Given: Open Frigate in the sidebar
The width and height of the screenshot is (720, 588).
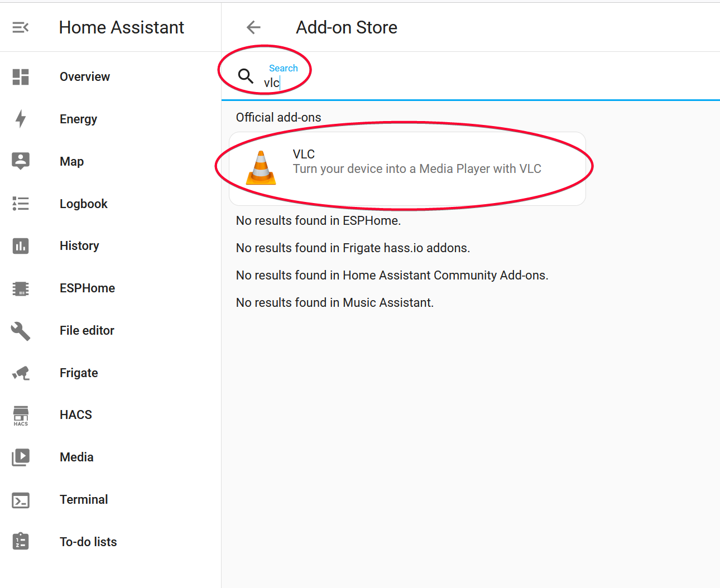Looking at the screenshot, I should click(x=111, y=373).
